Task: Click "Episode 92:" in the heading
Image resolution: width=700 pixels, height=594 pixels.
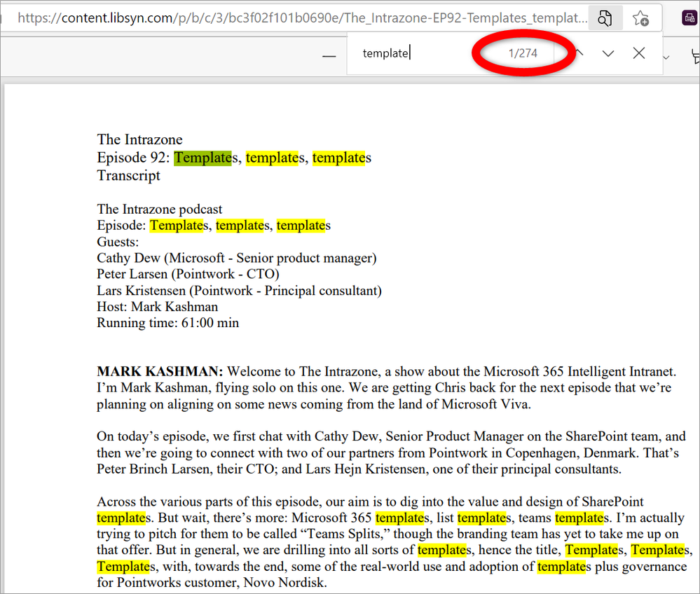Action: tap(133, 158)
